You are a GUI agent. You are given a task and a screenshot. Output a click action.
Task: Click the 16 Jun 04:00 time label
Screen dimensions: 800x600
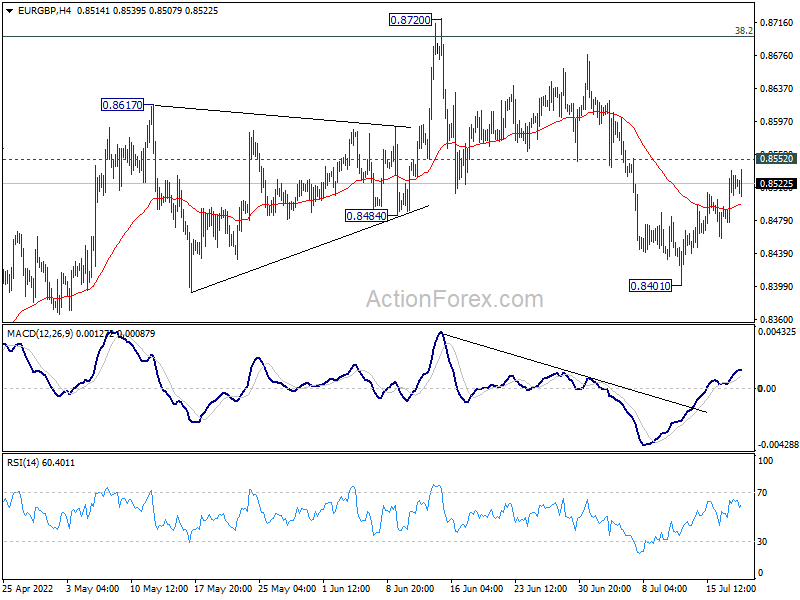477,588
